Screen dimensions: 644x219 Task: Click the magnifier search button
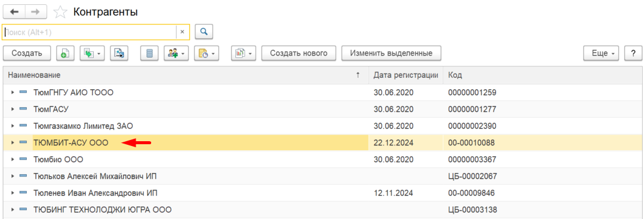(204, 31)
